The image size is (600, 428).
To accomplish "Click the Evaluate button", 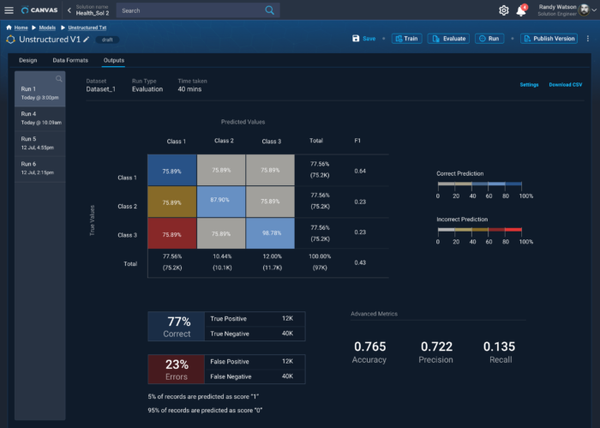I will [x=449, y=39].
